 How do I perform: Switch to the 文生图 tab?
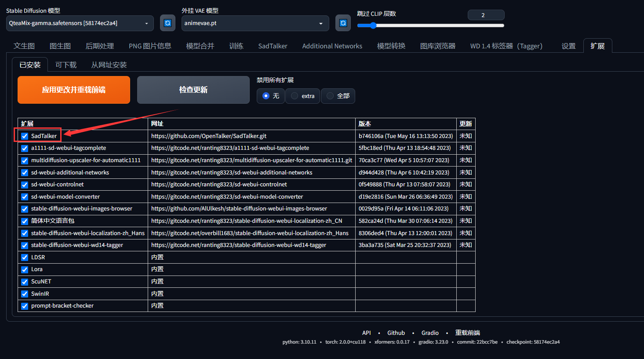click(x=24, y=45)
